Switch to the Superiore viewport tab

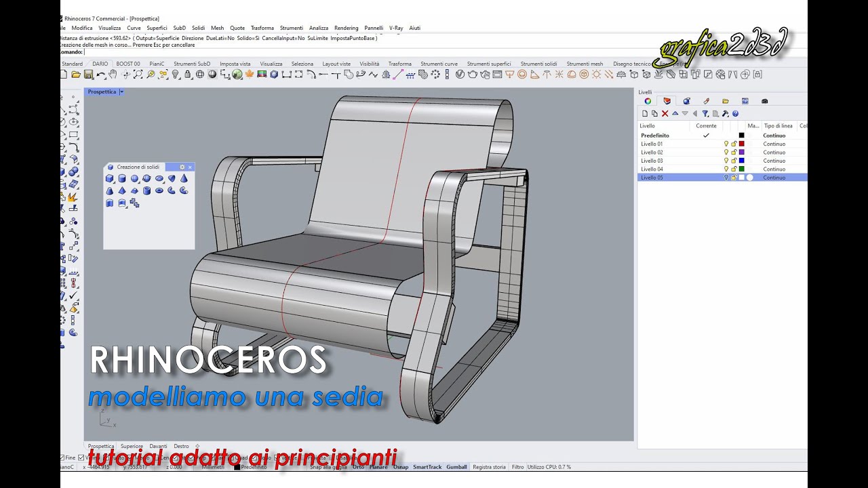tap(132, 446)
